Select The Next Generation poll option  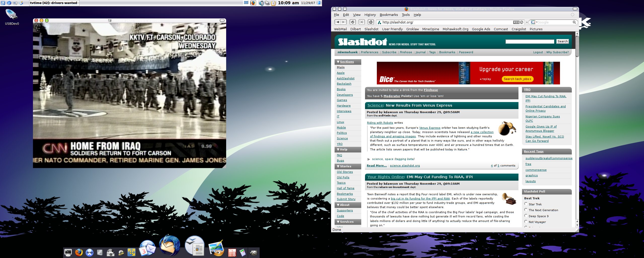coord(526,210)
